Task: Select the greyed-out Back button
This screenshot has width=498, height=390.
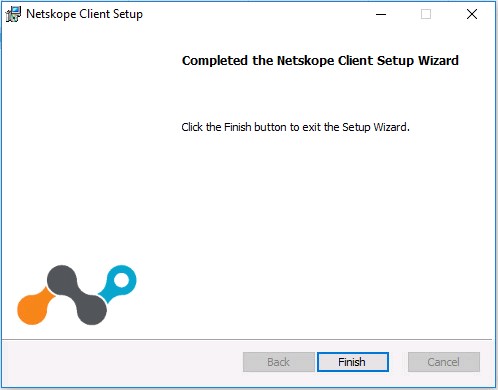Action: point(279,362)
